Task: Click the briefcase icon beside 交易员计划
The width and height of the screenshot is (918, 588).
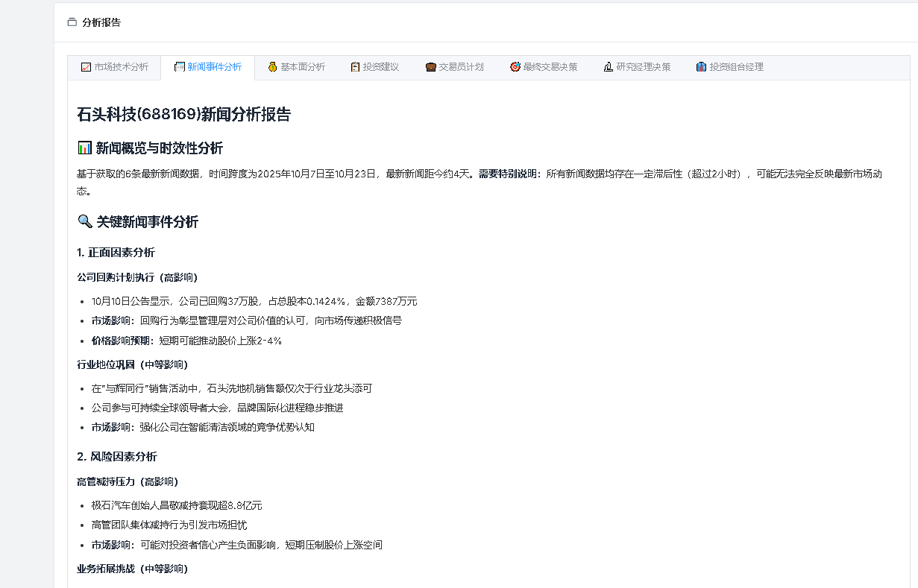Action: (x=431, y=67)
